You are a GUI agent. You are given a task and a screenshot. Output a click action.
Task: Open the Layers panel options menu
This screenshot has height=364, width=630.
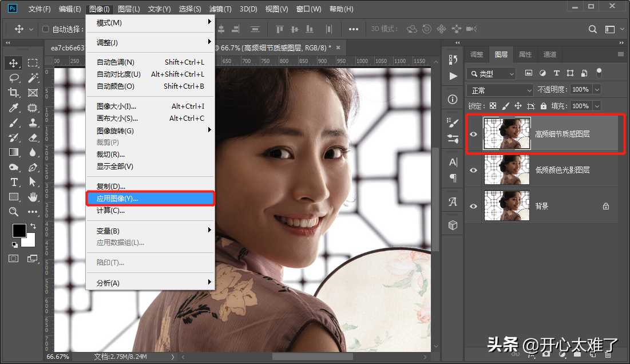(621, 54)
